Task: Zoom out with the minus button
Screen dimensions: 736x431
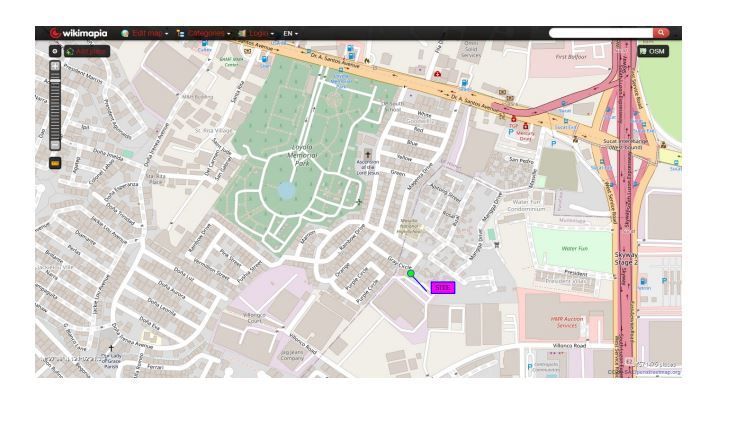Action: click(x=55, y=145)
